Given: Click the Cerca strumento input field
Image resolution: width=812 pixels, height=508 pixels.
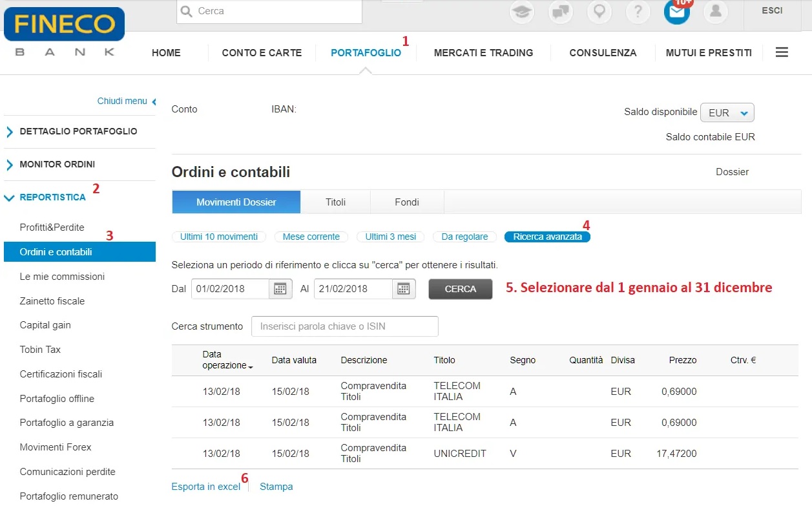Looking at the screenshot, I should pyautogui.click(x=344, y=326).
